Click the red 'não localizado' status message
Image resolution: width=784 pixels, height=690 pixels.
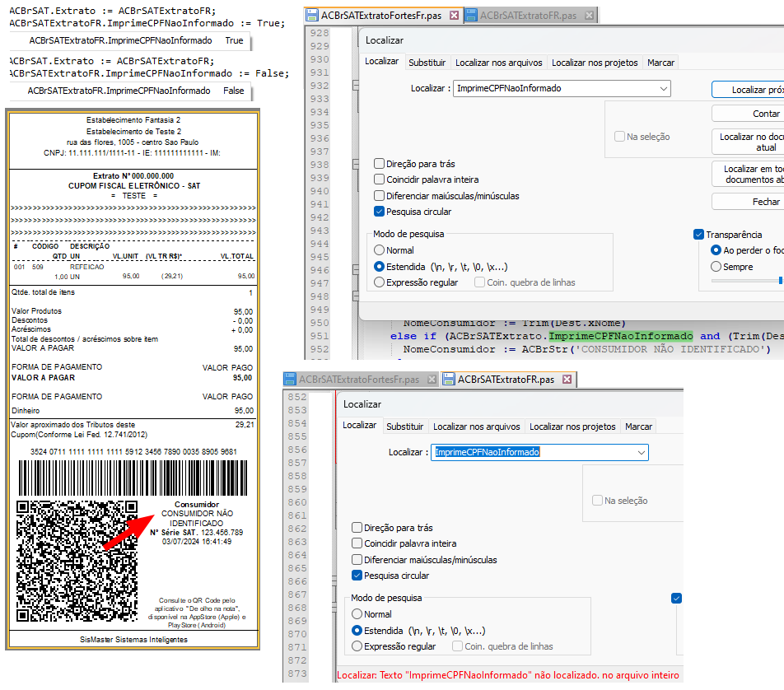(x=508, y=675)
